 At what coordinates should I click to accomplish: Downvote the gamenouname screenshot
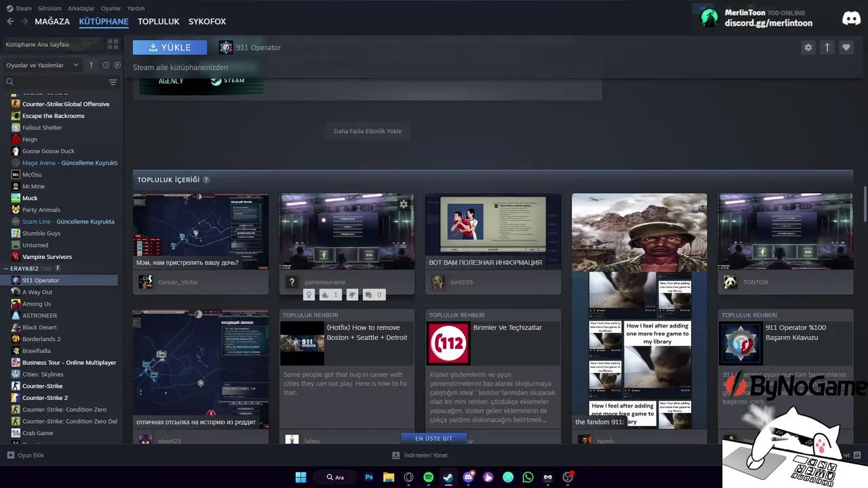352,295
